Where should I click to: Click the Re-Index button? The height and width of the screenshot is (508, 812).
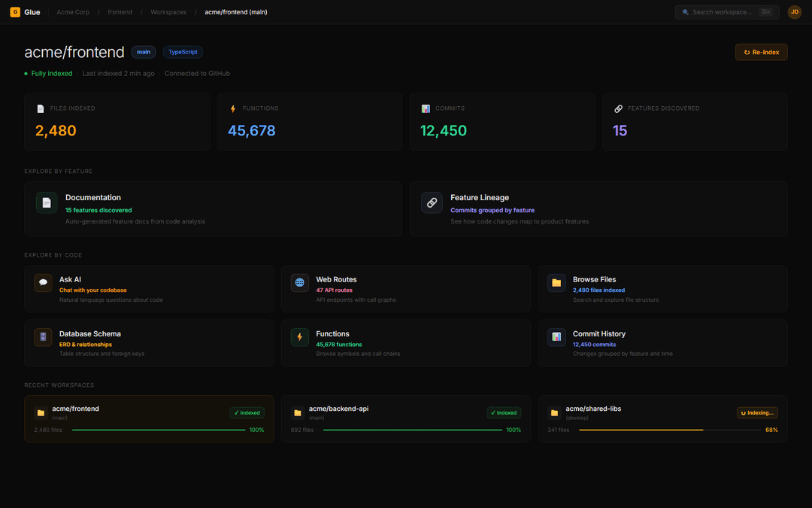(x=761, y=52)
